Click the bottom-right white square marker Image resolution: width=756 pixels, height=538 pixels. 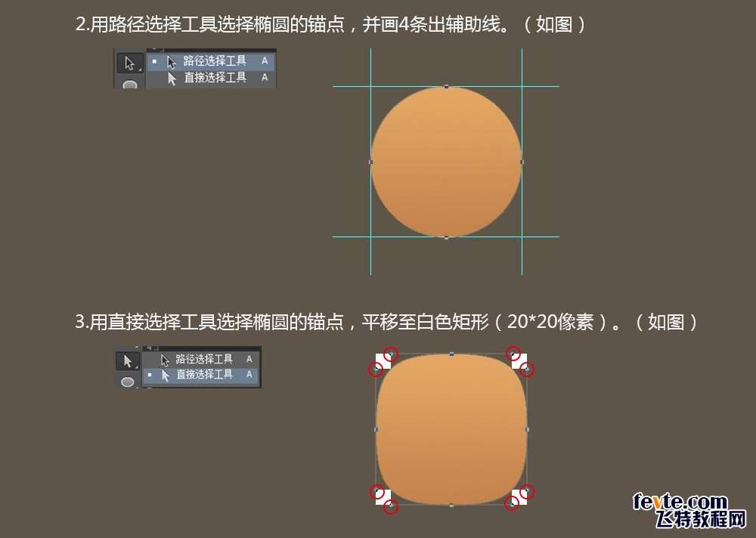pos(519,497)
